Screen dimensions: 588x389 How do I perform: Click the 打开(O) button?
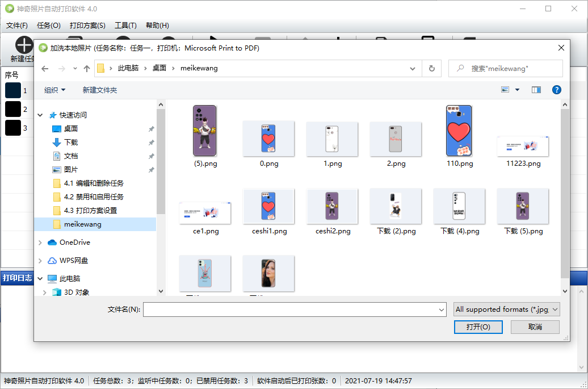pyautogui.click(x=477, y=327)
